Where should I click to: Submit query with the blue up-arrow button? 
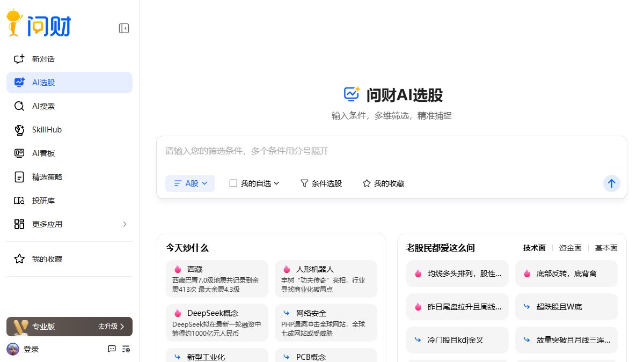[611, 183]
